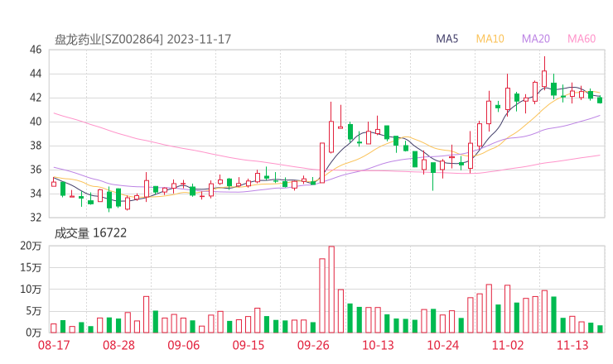
Task: Click the 09-06 date axis label
Action: coord(184,345)
